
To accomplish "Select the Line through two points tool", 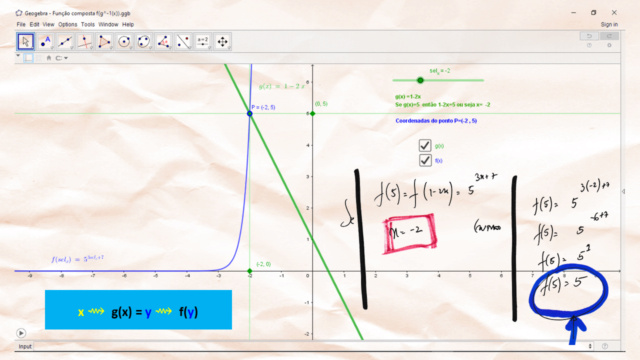I will 65,42.
